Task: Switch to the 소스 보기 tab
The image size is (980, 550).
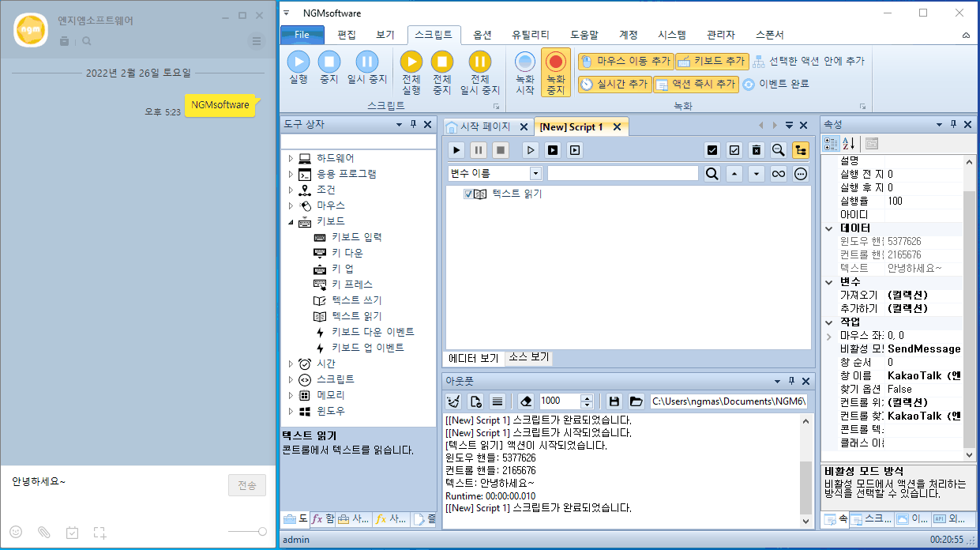Action: pyautogui.click(x=528, y=358)
